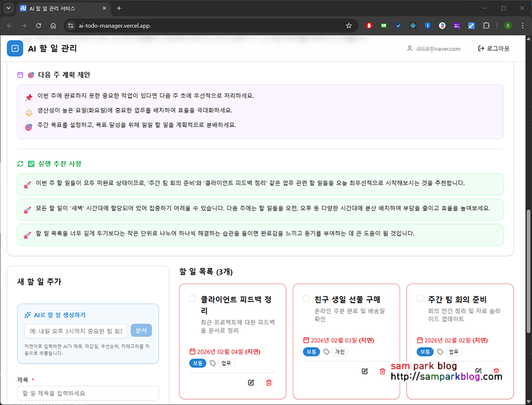Bookmark this page with the star icon
The width and height of the screenshot is (532, 405).
(348, 25)
